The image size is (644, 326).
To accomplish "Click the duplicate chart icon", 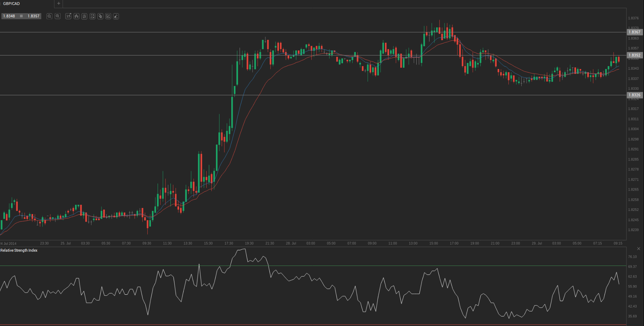I will [100, 16].
